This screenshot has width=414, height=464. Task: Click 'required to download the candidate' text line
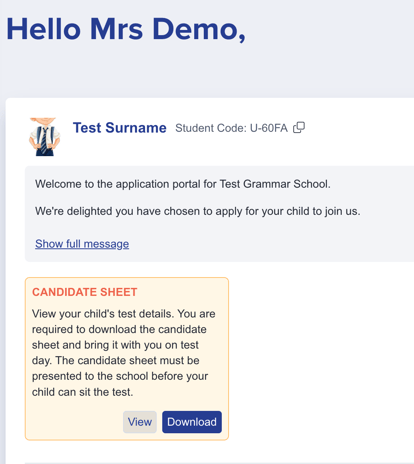click(x=119, y=329)
